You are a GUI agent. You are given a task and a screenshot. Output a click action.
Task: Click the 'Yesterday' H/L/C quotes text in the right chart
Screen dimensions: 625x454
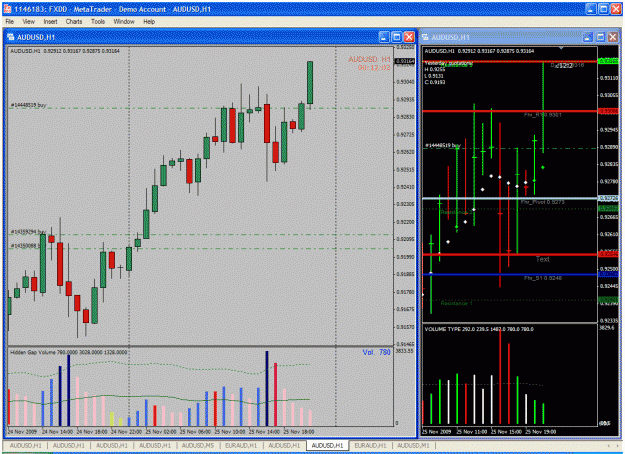(x=447, y=73)
